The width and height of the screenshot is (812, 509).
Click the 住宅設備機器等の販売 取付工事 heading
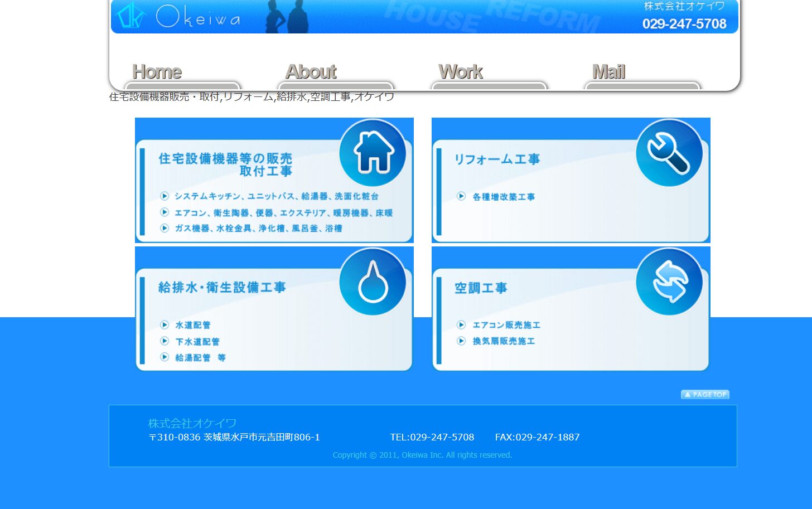point(225,164)
